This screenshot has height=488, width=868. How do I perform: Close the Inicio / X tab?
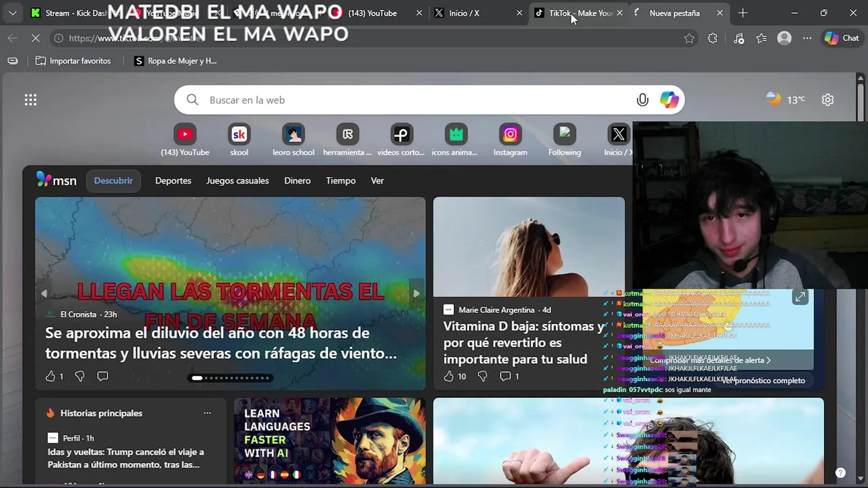pyautogui.click(x=519, y=13)
